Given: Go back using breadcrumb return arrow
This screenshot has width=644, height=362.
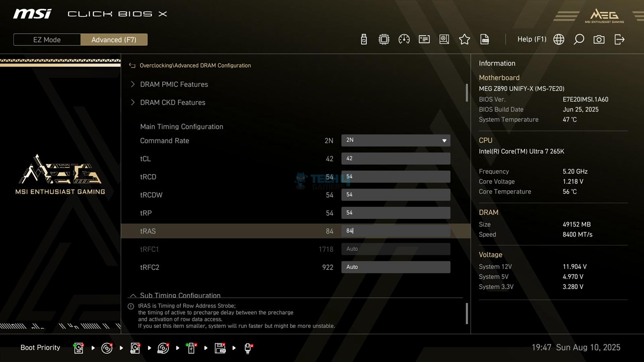Looking at the screenshot, I should click(132, 65).
